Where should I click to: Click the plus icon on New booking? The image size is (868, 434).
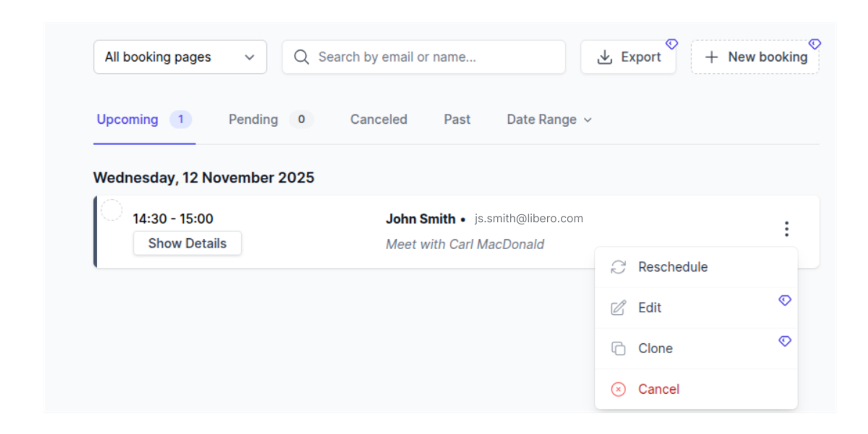click(711, 56)
